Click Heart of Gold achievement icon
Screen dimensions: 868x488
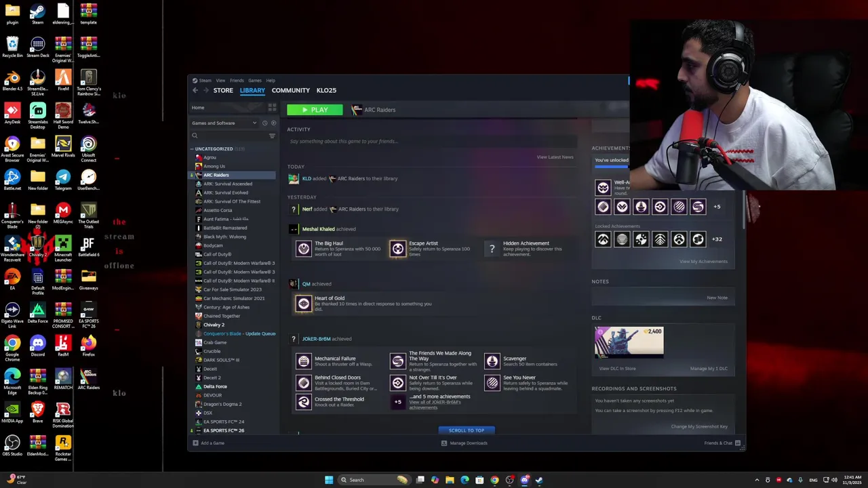pos(303,304)
